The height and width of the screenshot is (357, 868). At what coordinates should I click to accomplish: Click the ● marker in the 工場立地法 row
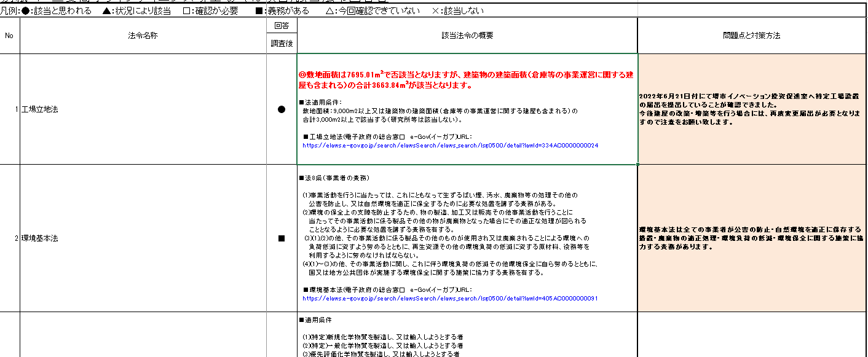282,109
